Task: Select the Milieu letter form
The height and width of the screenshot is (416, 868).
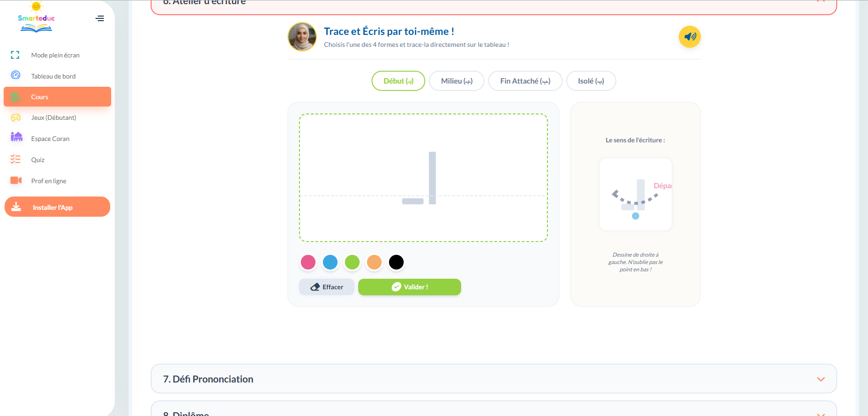Action: pos(457,81)
